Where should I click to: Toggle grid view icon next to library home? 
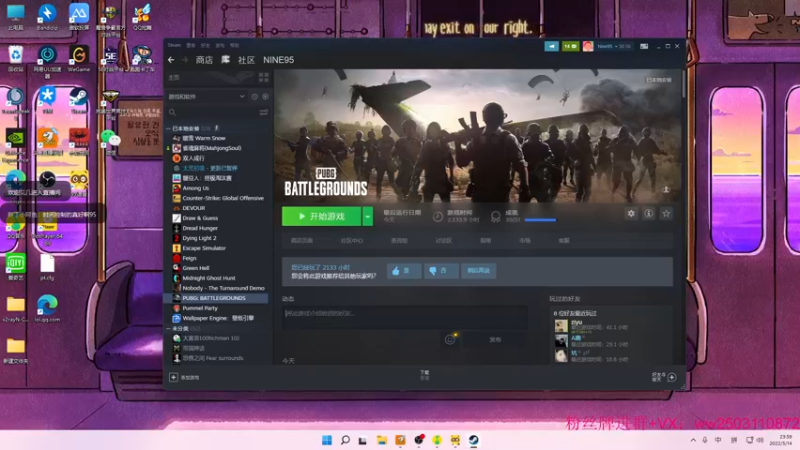click(263, 78)
